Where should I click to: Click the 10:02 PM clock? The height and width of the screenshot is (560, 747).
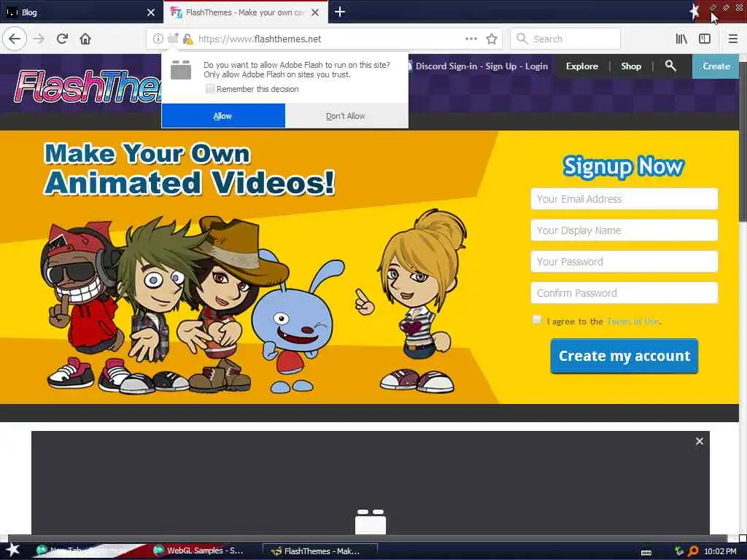click(x=720, y=551)
